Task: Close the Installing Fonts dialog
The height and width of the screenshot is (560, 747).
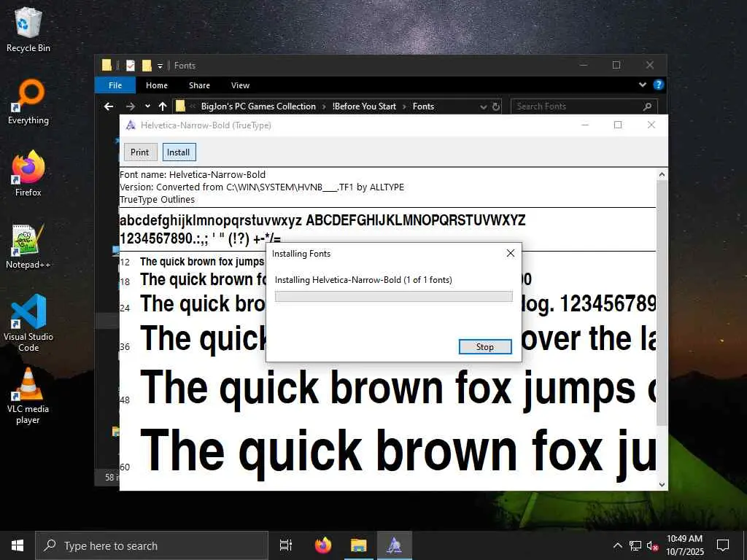Action: [510, 253]
